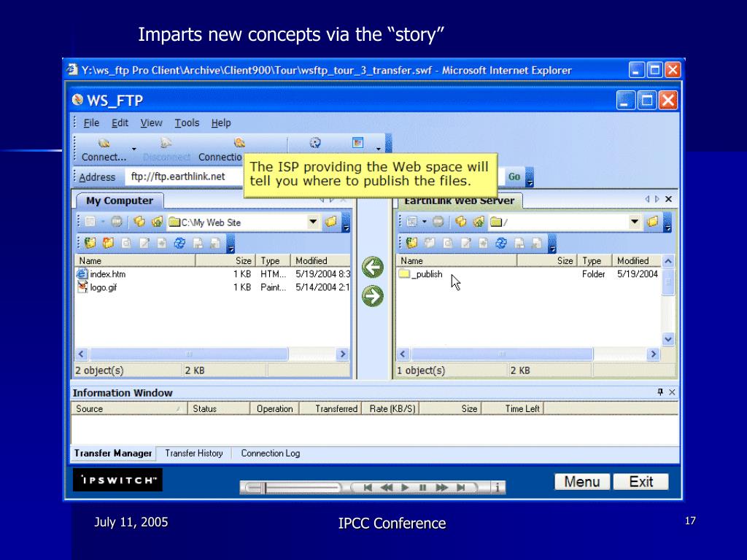747x560 pixels.
Task: Click the refresh icon in EarthLink pane
Action: (501, 243)
